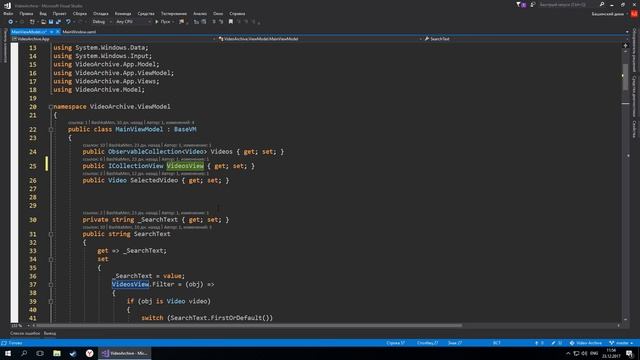Click the feedback icon near quick launch

tap(533, 4)
